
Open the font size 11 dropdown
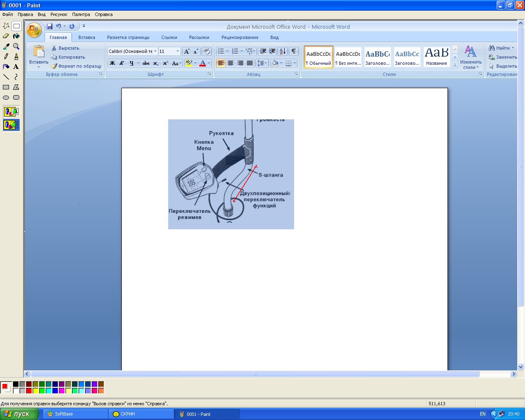pos(178,51)
